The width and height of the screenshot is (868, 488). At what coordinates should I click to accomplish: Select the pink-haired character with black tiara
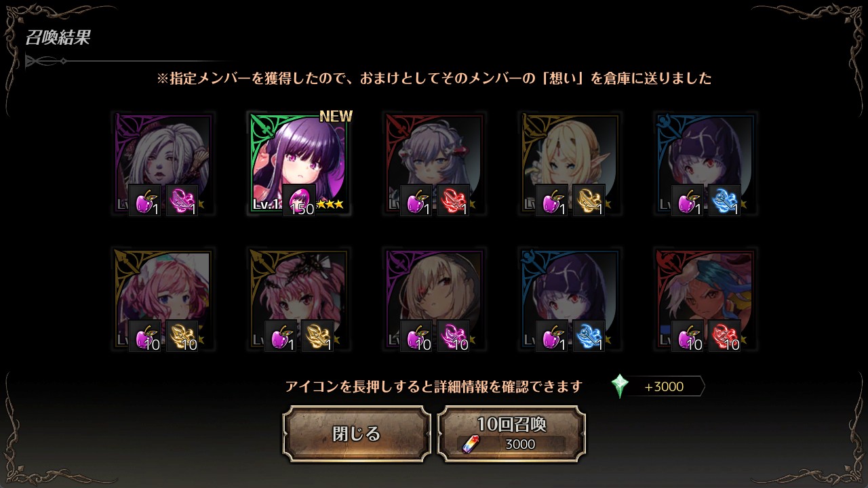coord(298,299)
